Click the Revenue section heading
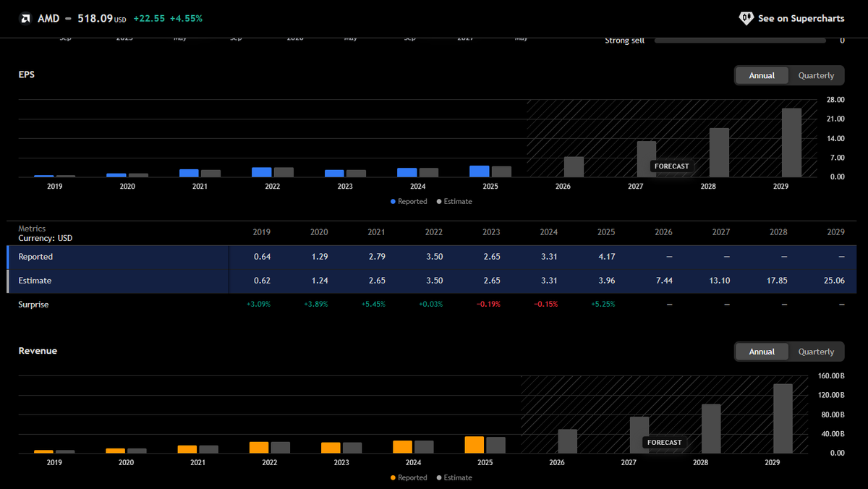 pyautogui.click(x=38, y=350)
